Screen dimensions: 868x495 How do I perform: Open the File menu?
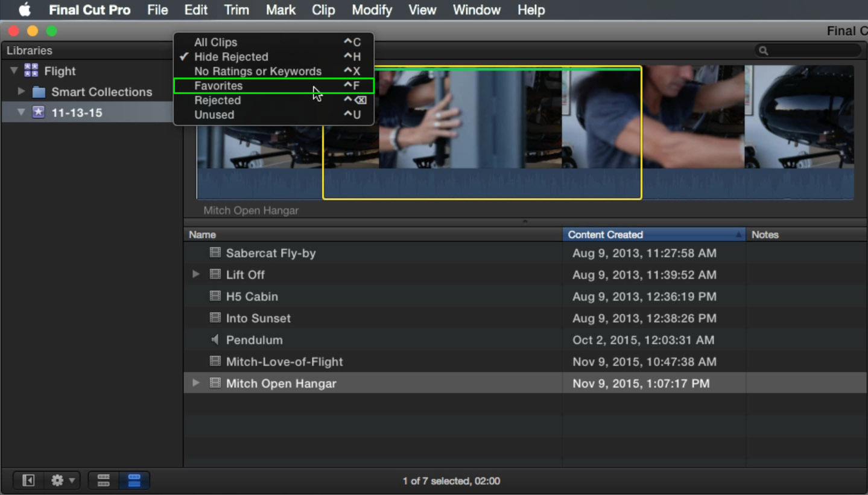coord(157,10)
